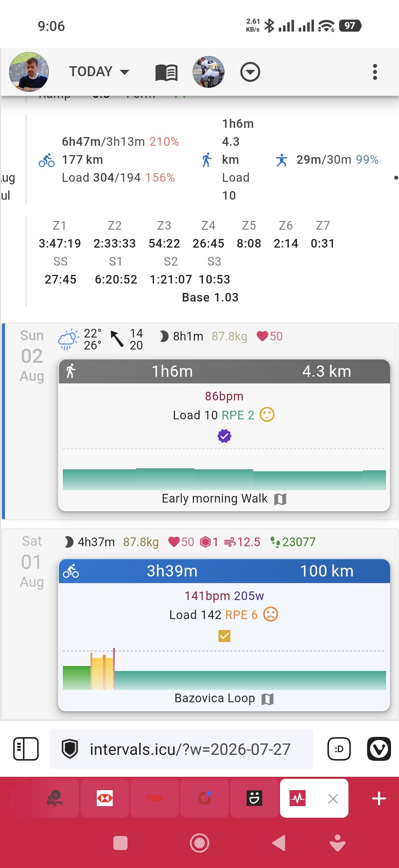
Task: Open map icon beside Early morning Walk
Action: pyautogui.click(x=280, y=499)
